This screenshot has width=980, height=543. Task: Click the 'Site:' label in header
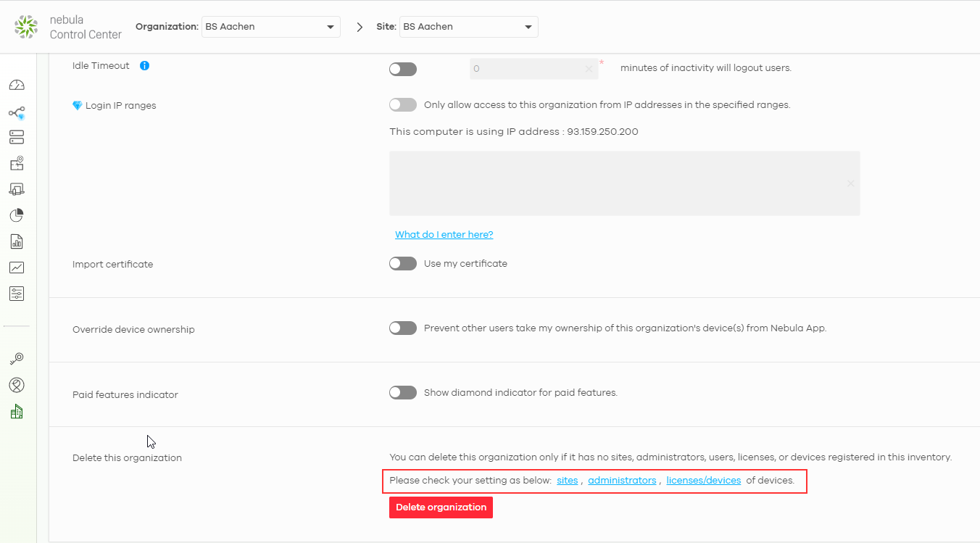(x=386, y=26)
